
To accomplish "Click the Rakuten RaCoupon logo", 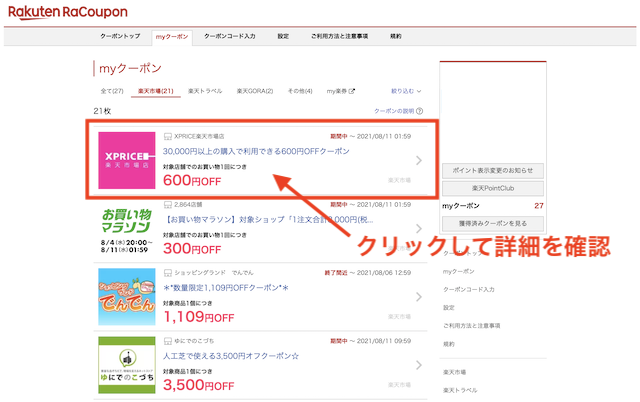I will pyautogui.click(x=68, y=12).
